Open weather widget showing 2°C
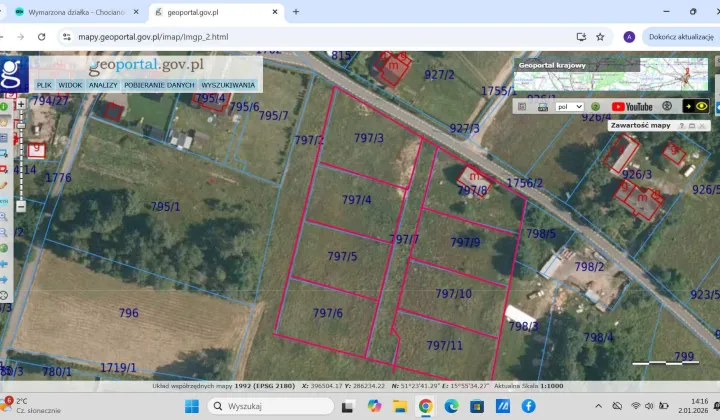 coord(32,406)
